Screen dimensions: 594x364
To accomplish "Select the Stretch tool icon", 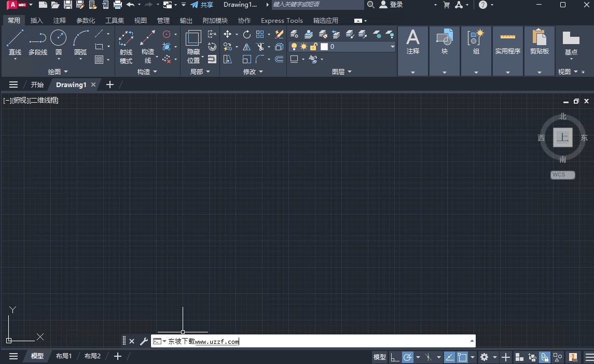I will coord(227,59).
